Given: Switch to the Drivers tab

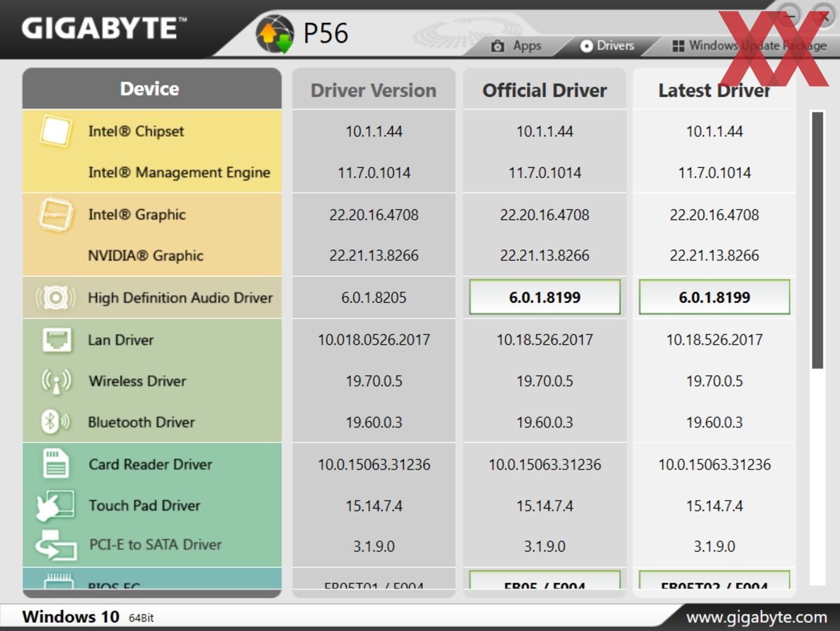Looking at the screenshot, I should point(607,46).
